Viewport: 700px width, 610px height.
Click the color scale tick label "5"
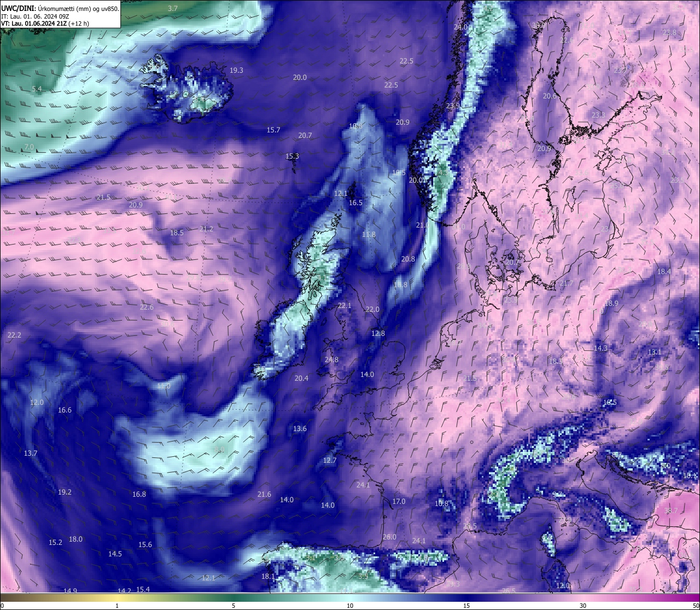pyautogui.click(x=234, y=606)
